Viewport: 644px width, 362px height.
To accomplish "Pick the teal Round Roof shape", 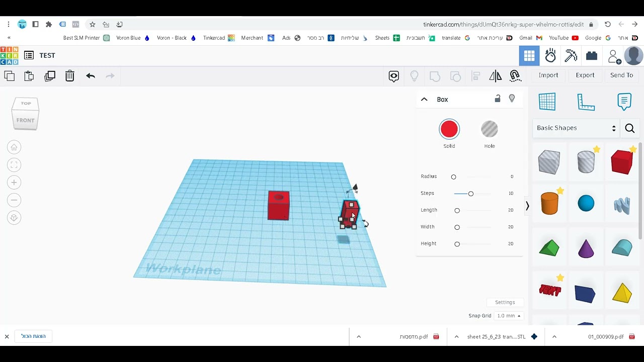I will tap(622, 247).
